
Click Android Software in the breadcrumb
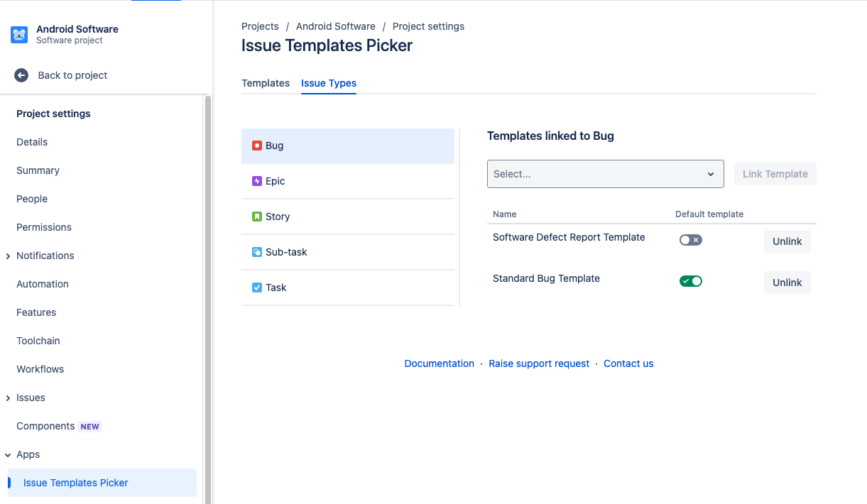[x=336, y=26]
